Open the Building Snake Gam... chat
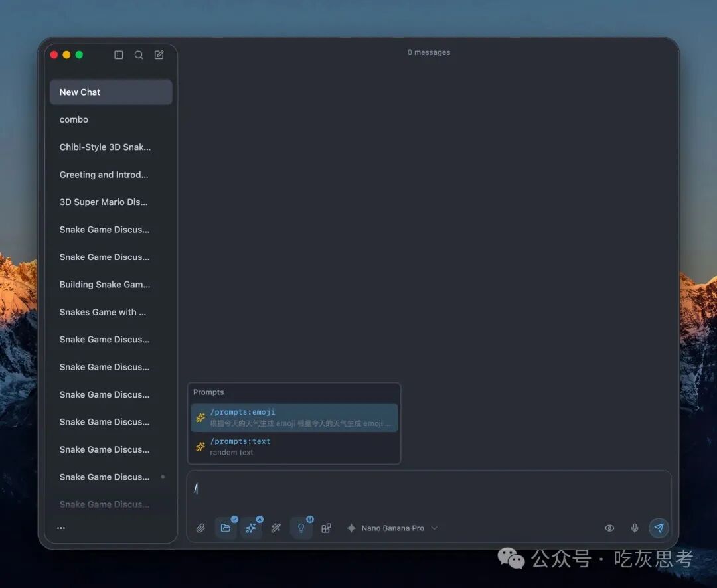 point(111,285)
